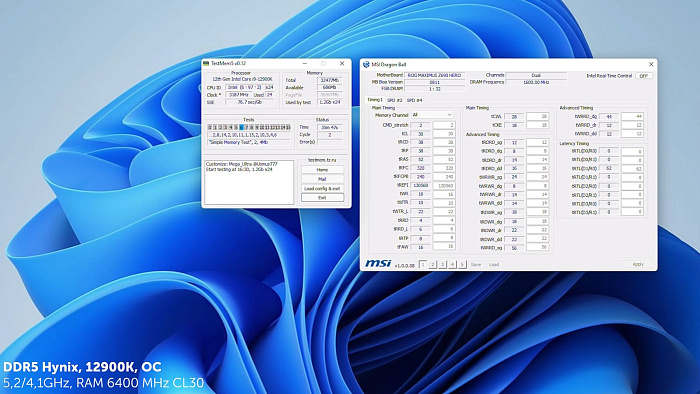The width and height of the screenshot is (700, 394).
Task: Click the Home button in TestMem5
Action: [x=322, y=170]
